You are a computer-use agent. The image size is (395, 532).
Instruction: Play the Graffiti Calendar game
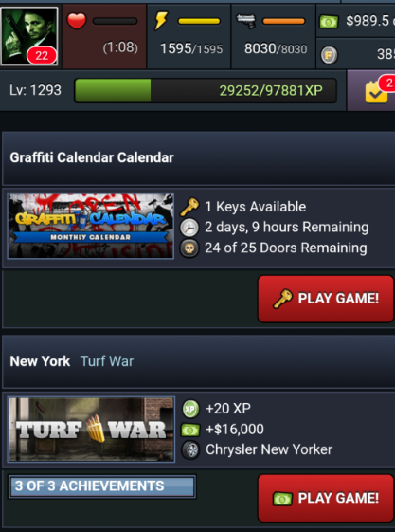[x=326, y=299]
